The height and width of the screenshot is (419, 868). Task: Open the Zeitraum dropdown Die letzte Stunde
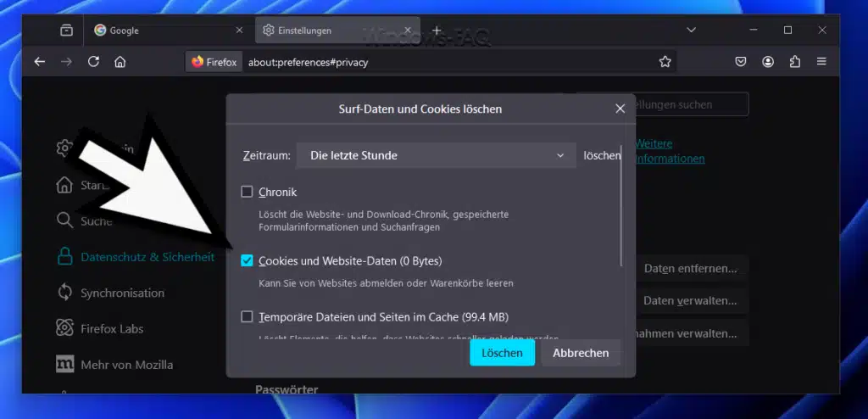(437, 156)
